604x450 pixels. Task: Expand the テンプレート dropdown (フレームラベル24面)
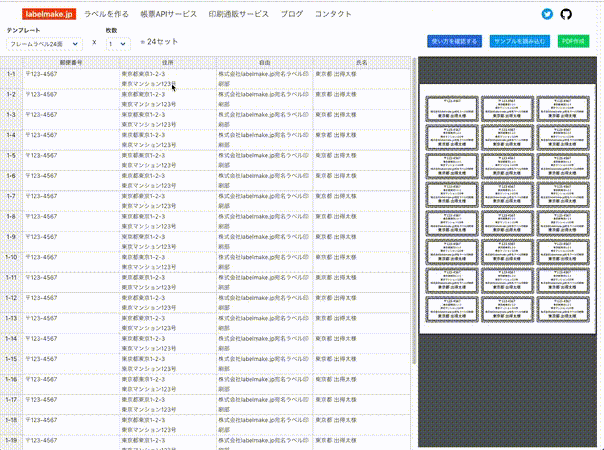pyautogui.click(x=44, y=44)
